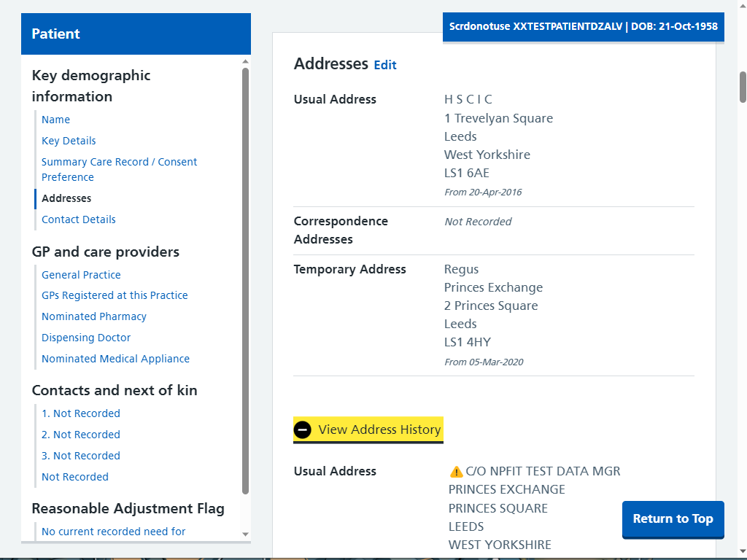Open Nominated Medical Appliance link
Image resolution: width=747 pixels, height=560 pixels.
coord(115,359)
